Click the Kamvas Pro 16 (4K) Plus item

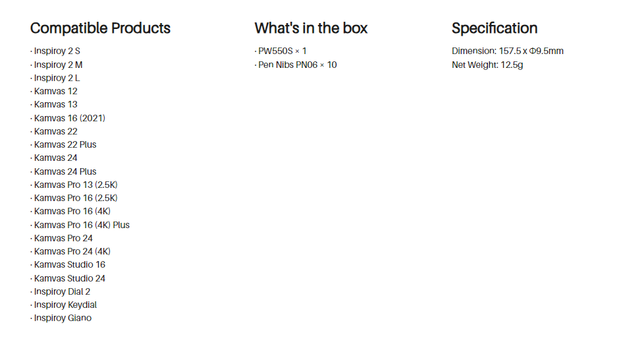82,225
